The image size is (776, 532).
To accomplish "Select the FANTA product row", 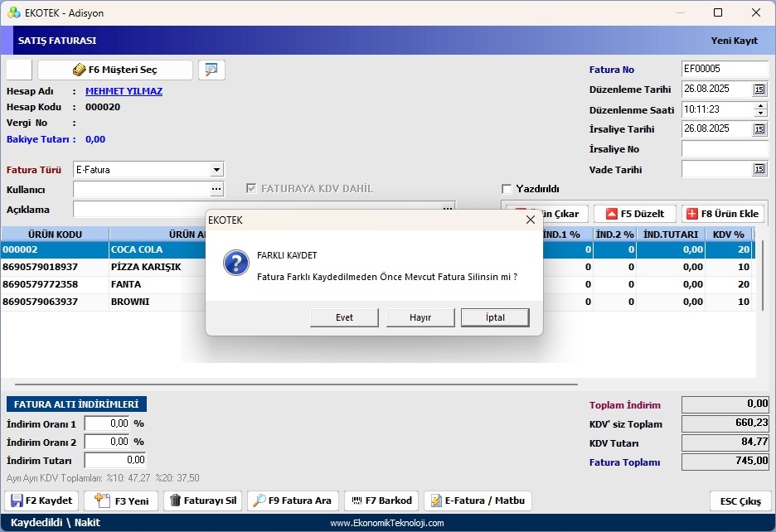I will (x=377, y=284).
